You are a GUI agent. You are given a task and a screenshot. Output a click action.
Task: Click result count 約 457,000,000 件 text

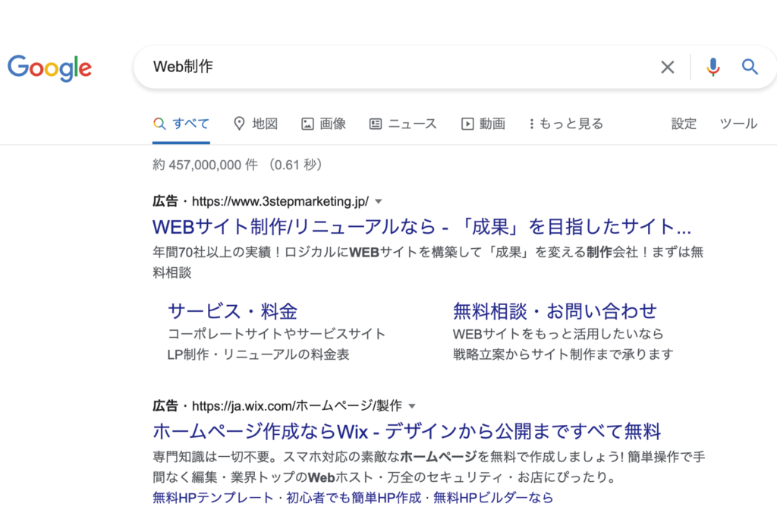(205, 165)
